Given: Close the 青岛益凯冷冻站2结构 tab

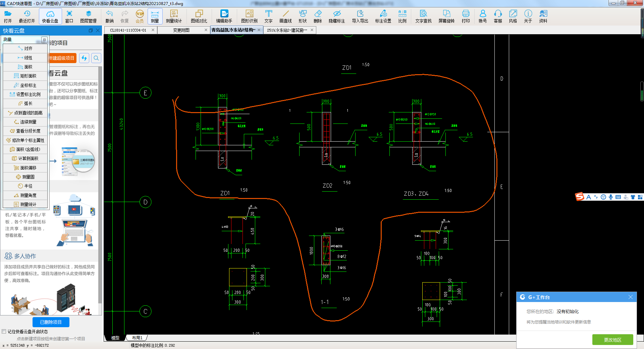Looking at the screenshot, I should click(259, 30).
